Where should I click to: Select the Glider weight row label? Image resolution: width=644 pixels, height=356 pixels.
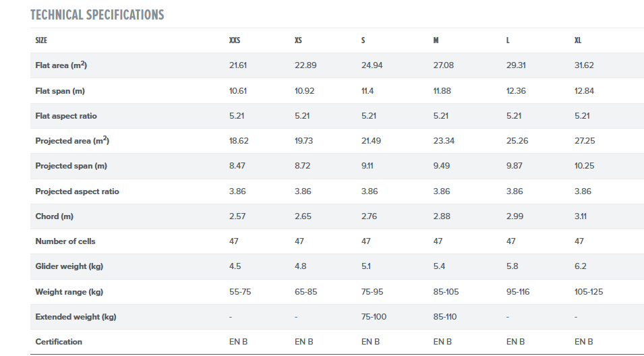point(68,266)
